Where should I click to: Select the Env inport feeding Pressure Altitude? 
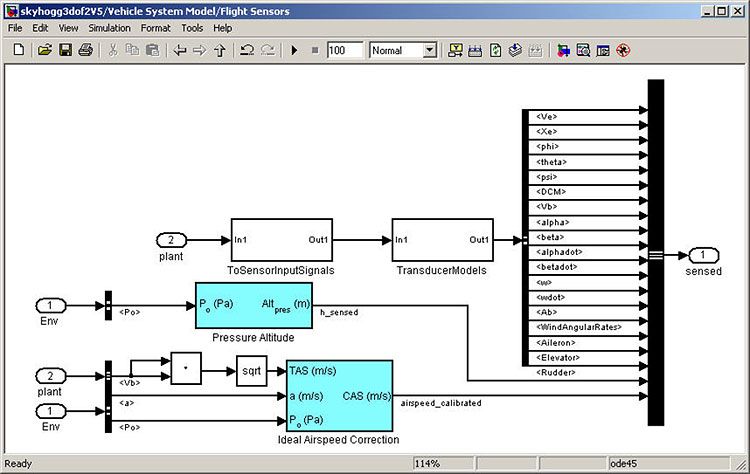coord(51,306)
